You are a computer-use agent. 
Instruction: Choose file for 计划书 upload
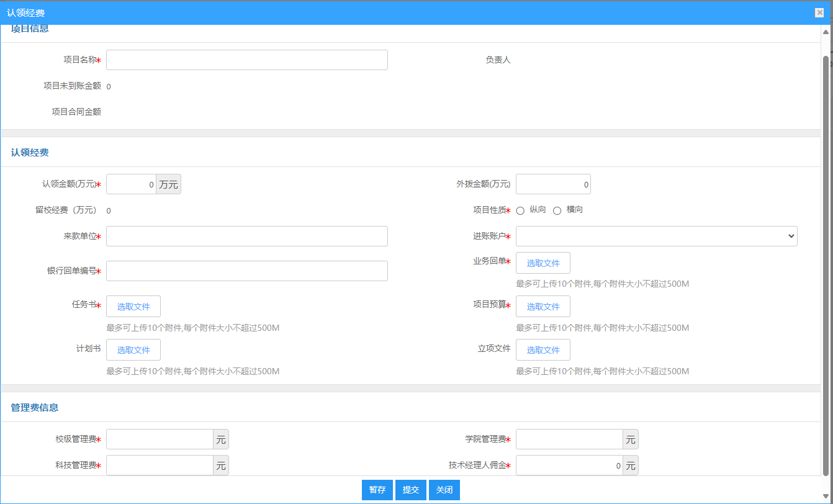[x=133, y=350]
